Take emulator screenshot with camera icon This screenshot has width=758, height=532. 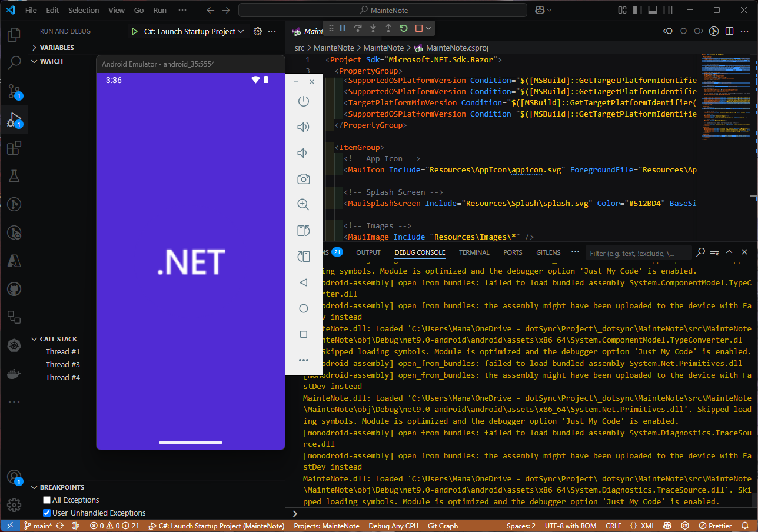click(x=303, y=179)
